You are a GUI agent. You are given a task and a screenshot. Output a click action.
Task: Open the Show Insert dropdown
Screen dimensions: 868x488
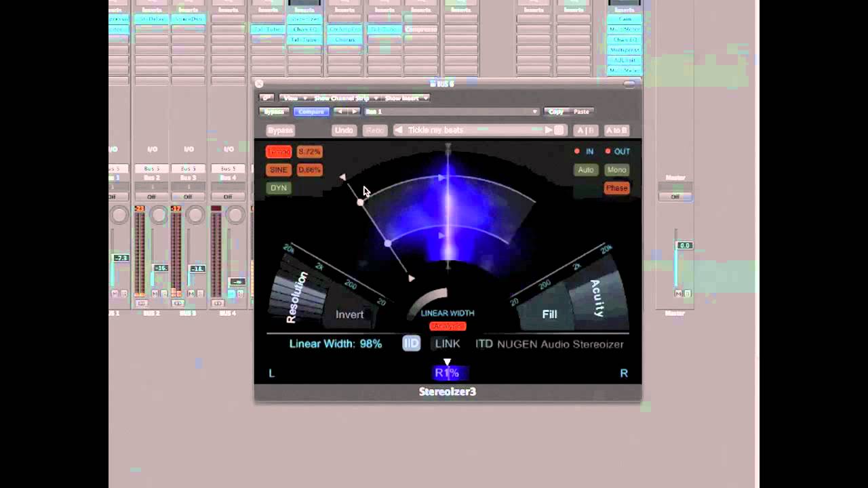405,98
